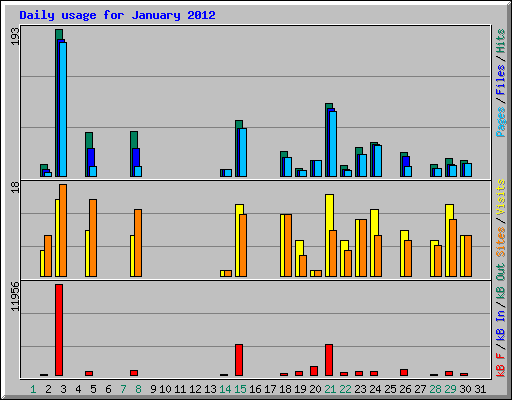Click the 193 y-axis maximum label
This screenshot has height=400, width=512.
(x=15, y=36)
